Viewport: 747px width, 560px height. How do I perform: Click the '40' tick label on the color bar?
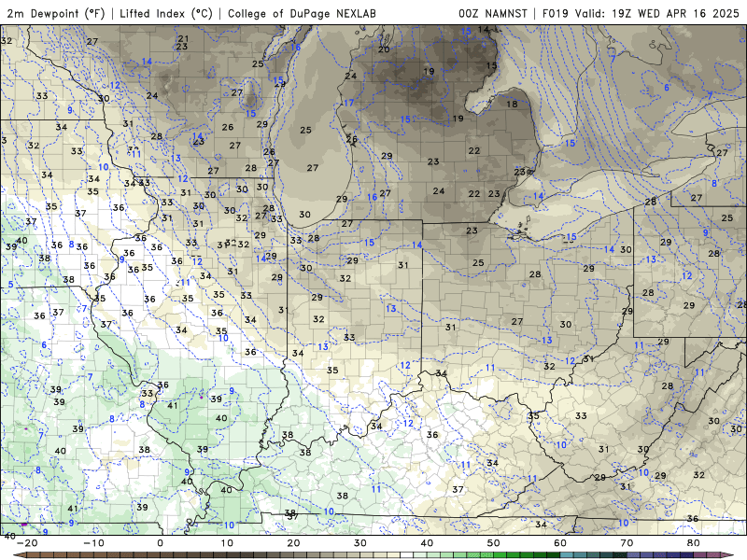click(x=427, y=543)
